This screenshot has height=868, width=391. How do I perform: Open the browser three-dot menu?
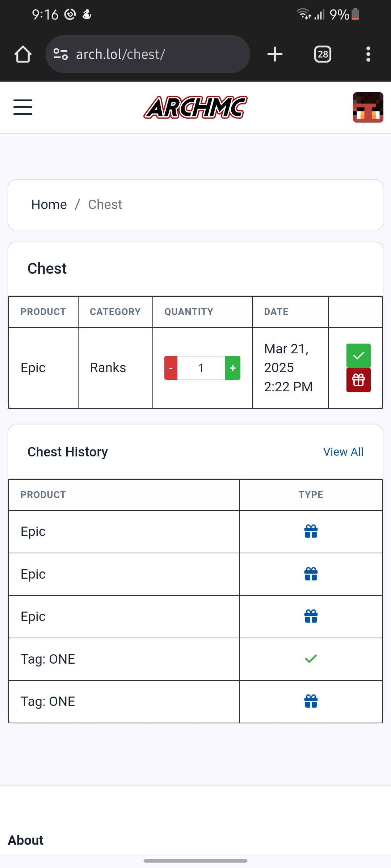coord(368,54)
